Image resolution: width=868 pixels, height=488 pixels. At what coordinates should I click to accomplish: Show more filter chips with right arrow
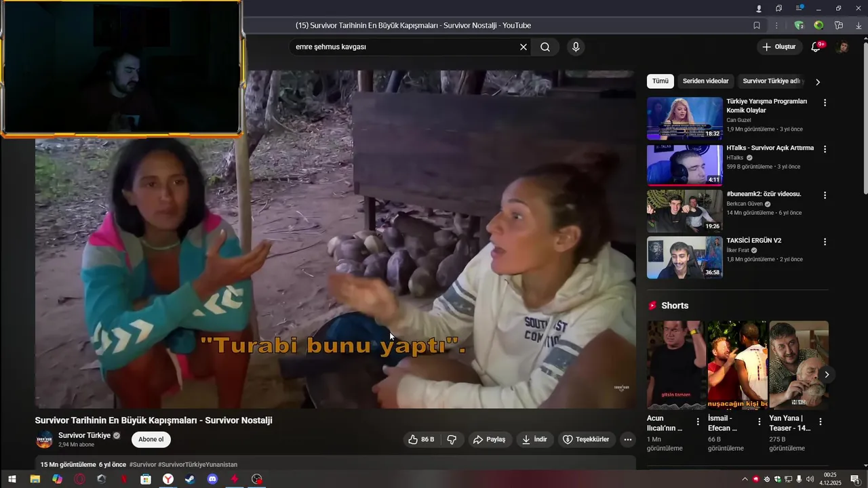818,81
